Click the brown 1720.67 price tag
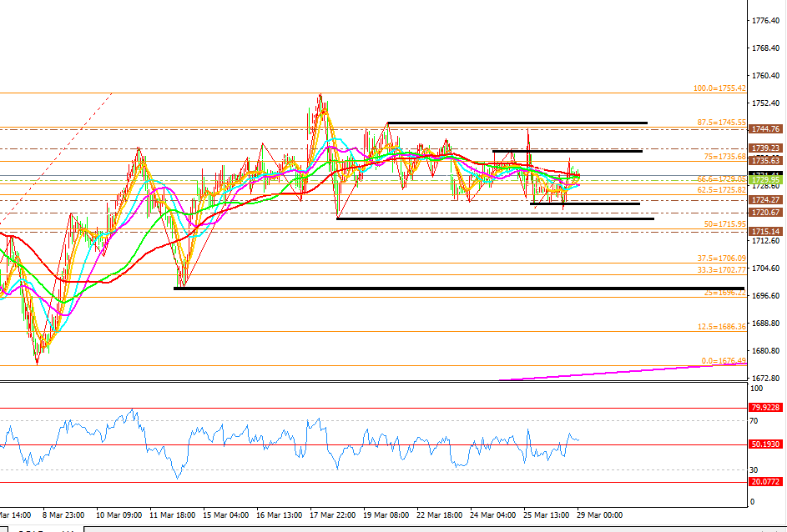This screenshot has width=787, height=532. (765, 213)
